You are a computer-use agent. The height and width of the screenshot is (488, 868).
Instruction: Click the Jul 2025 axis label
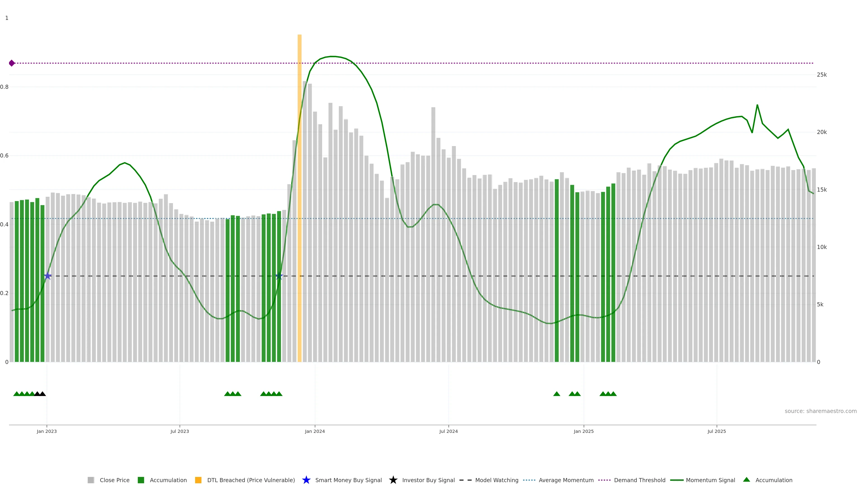tap(716, 431)
